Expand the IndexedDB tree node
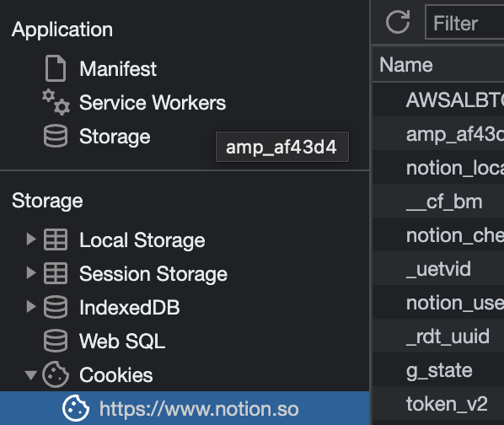The width and height of the screenshot is (504, 425). pos(31,307)
